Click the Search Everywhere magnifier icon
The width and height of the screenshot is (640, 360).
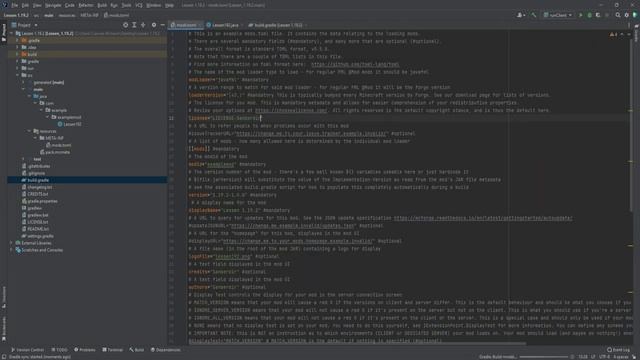[618, 15]
